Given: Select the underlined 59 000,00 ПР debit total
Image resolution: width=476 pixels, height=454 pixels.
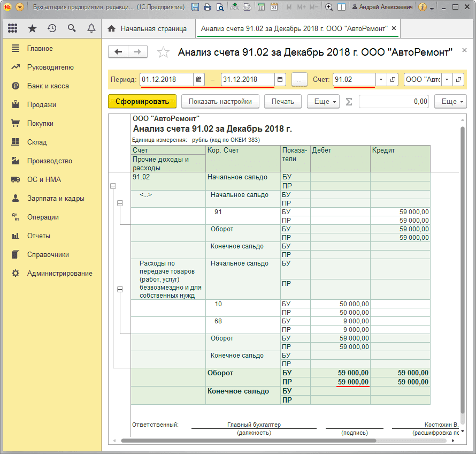Looking at the screenshot, I should coord(340,382).
